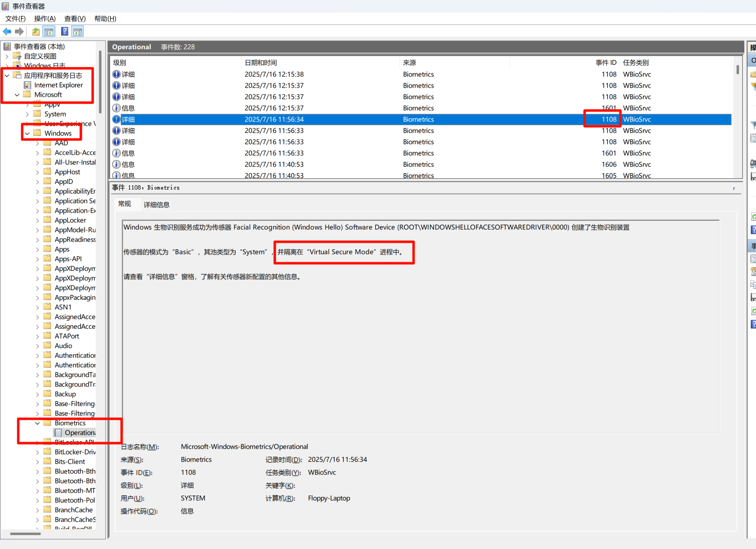Collapse the Microsoft tree node

(17, 95)
